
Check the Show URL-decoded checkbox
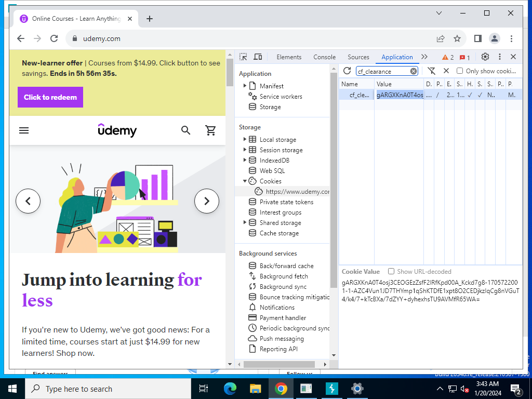[391, 271]
